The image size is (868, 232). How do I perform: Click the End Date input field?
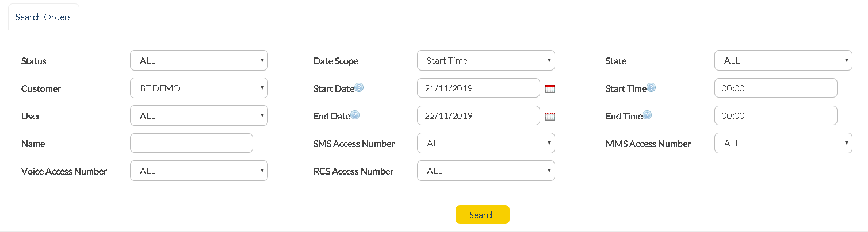[478, 116]
